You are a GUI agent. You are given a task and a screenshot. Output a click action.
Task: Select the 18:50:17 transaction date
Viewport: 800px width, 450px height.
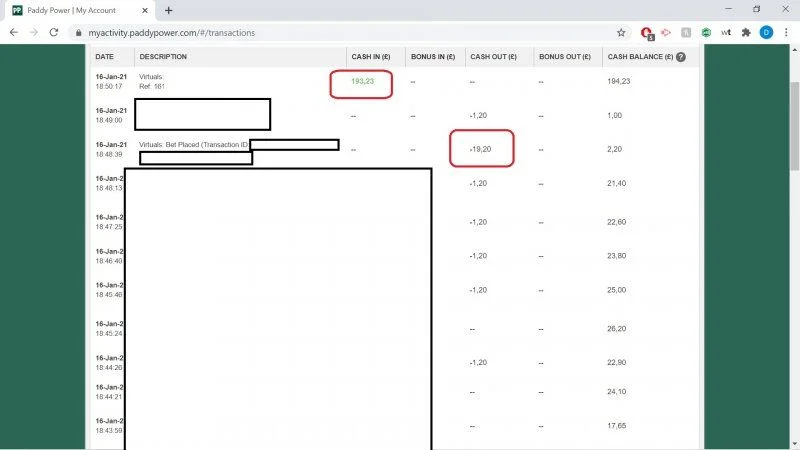111,81
